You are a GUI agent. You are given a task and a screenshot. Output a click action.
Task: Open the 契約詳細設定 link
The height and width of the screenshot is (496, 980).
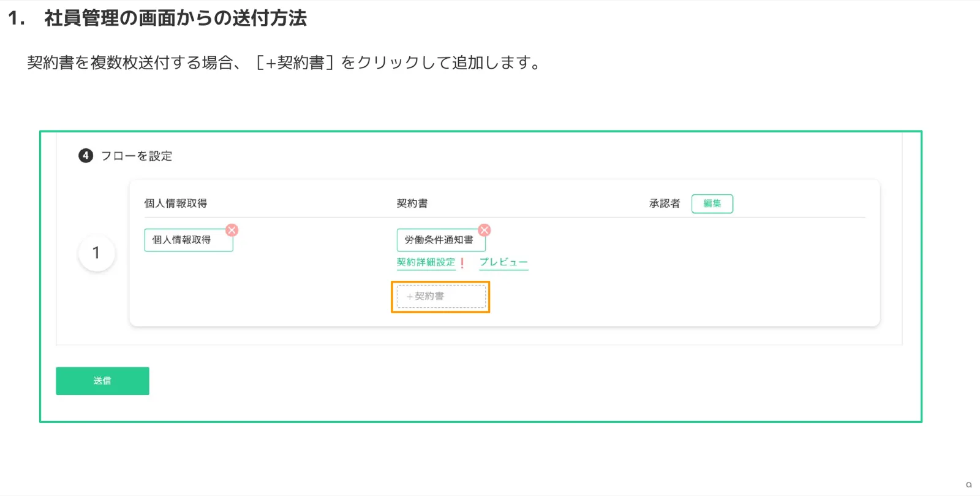click(426, 262)
